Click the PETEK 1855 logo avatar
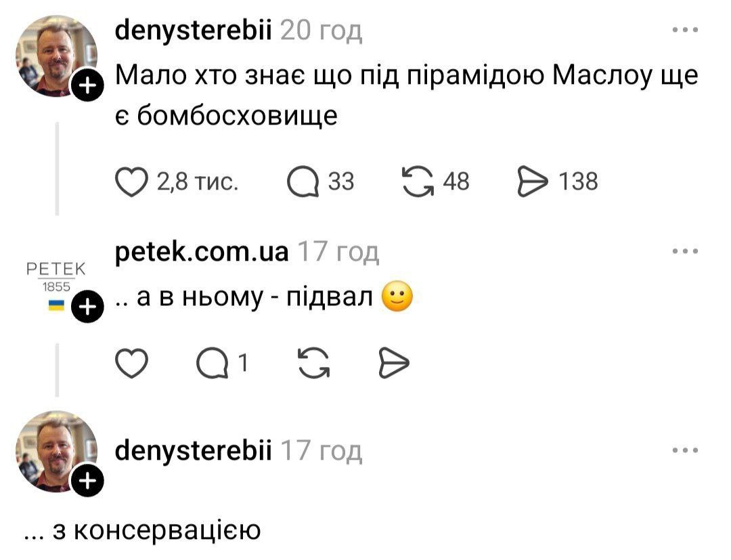Screen dimensions: 731x560 pos(55,279)
